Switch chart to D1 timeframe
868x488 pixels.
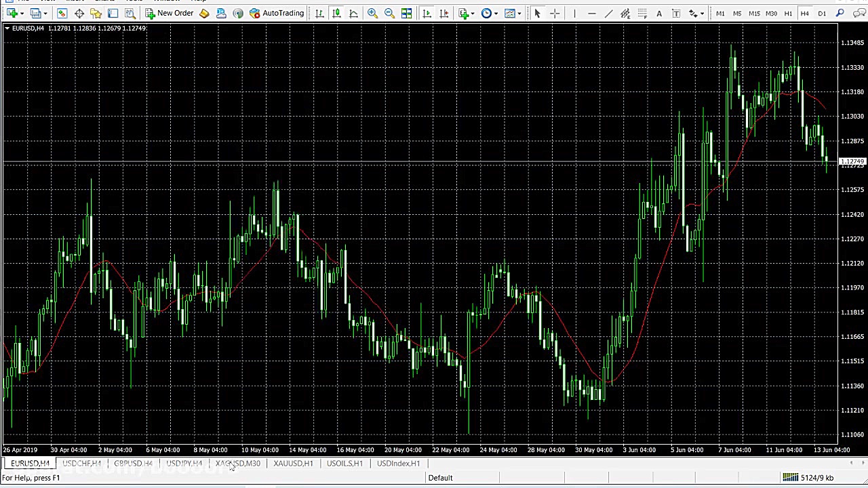click(x=822, y=13)
